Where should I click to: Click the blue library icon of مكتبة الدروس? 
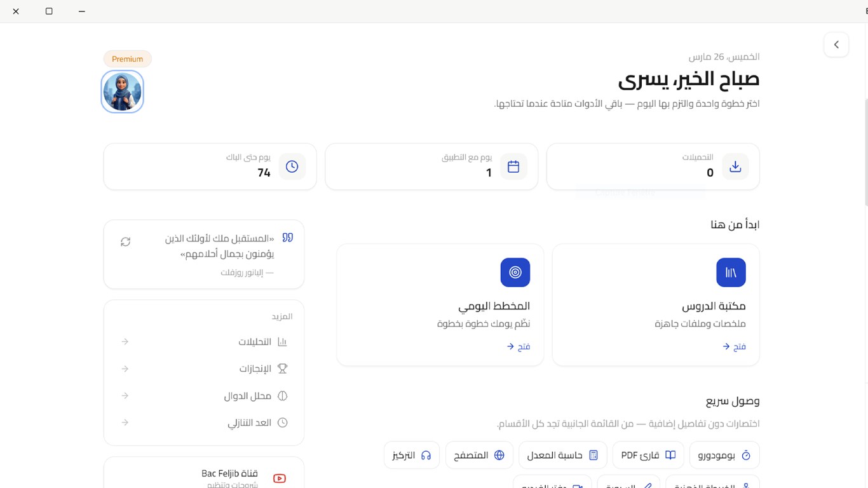click(x=731, y=273)
